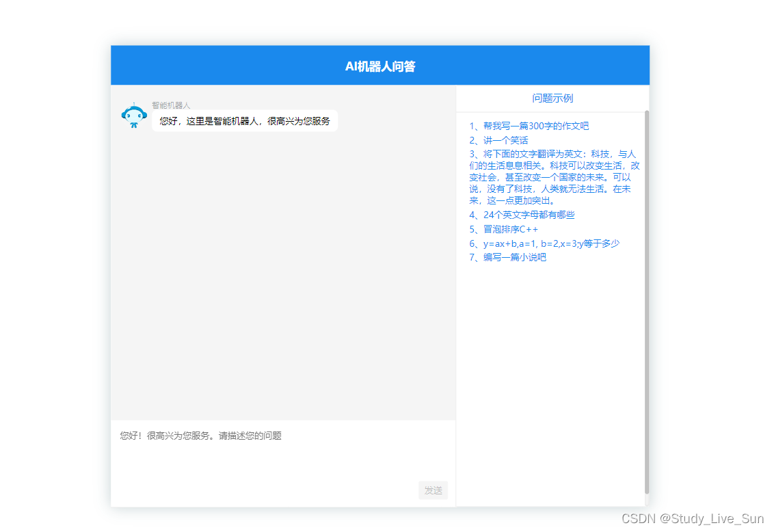Pick example 6 y=ax+b equation question

click(544, 244)
